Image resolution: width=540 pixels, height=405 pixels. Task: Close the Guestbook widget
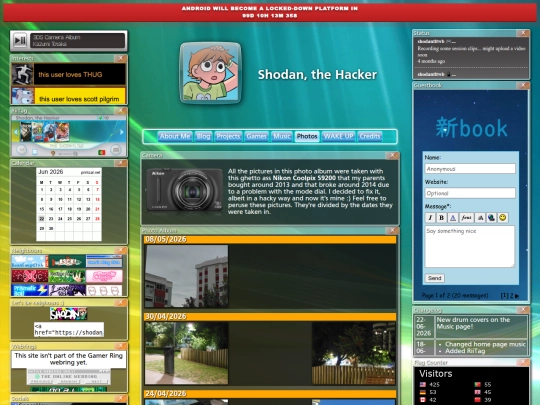click(523, 85)
